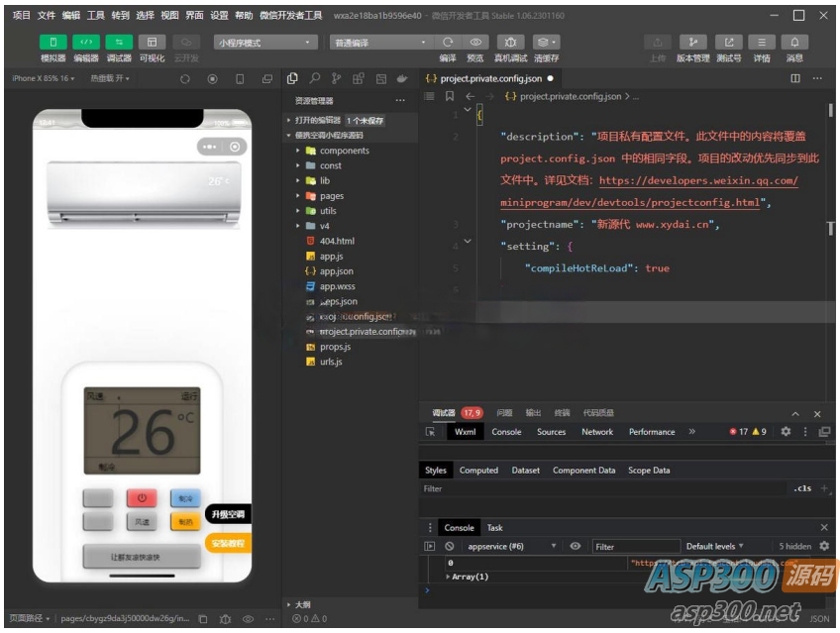
Task: Click the real device debug icon
Action: pos(510,42)
